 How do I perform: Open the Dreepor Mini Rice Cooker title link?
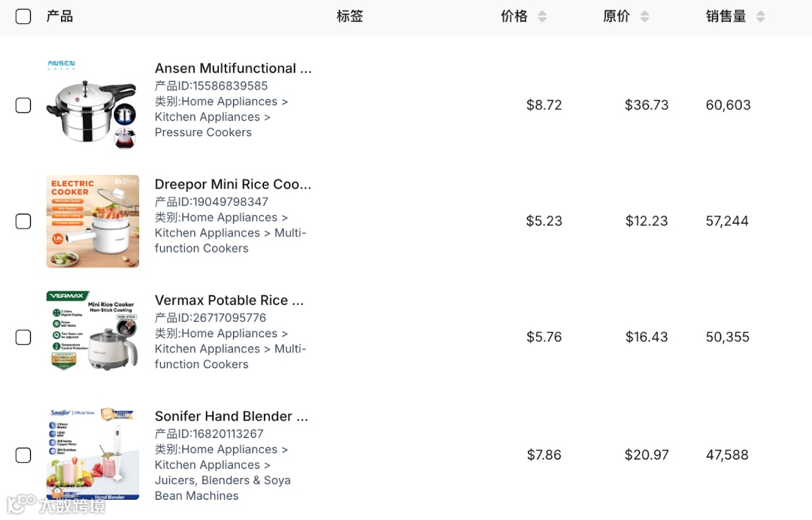click(232, 184)
